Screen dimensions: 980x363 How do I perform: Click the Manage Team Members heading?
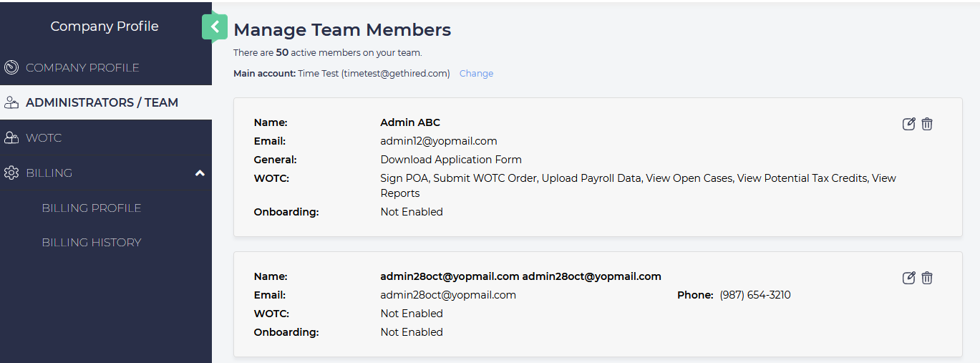click(x=342, y=30)
